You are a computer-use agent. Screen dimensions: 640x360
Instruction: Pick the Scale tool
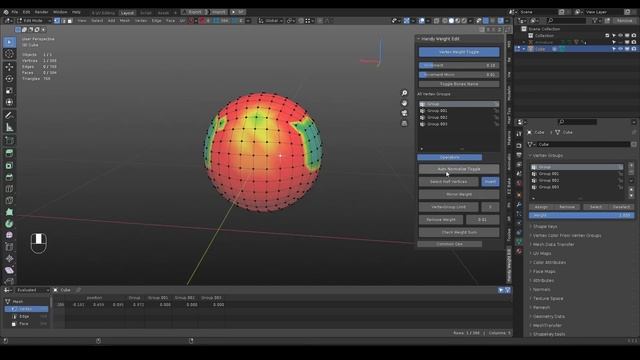coord(9,91)
